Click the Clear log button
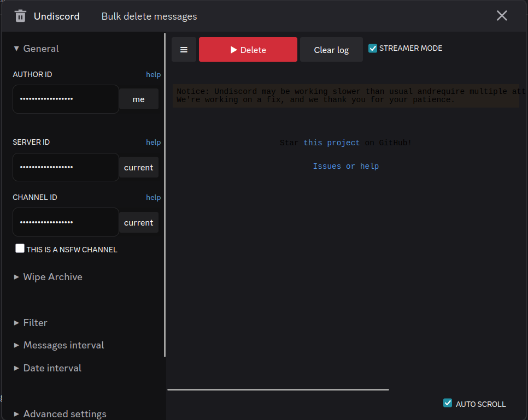This screenshot has width=528, height=420. 331,50
